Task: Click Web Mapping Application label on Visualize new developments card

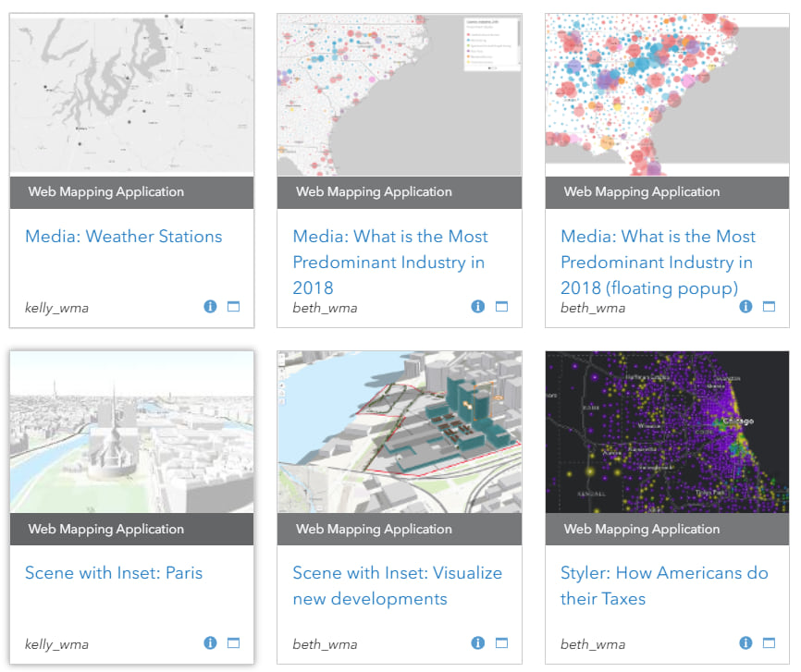Action: pyautogui.click(x=374, y=529)
